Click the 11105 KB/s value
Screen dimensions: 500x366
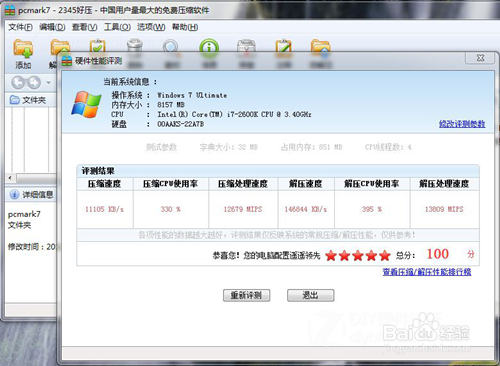104,209
